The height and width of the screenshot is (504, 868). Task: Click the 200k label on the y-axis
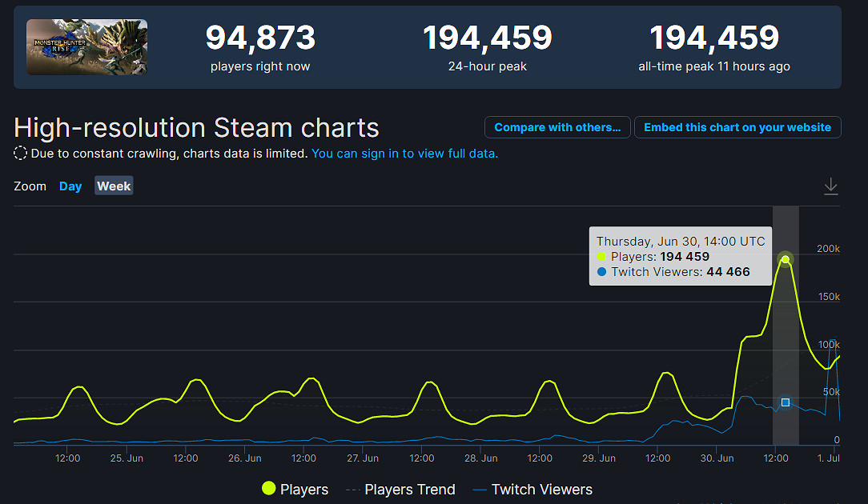click(x=828, y=249)
